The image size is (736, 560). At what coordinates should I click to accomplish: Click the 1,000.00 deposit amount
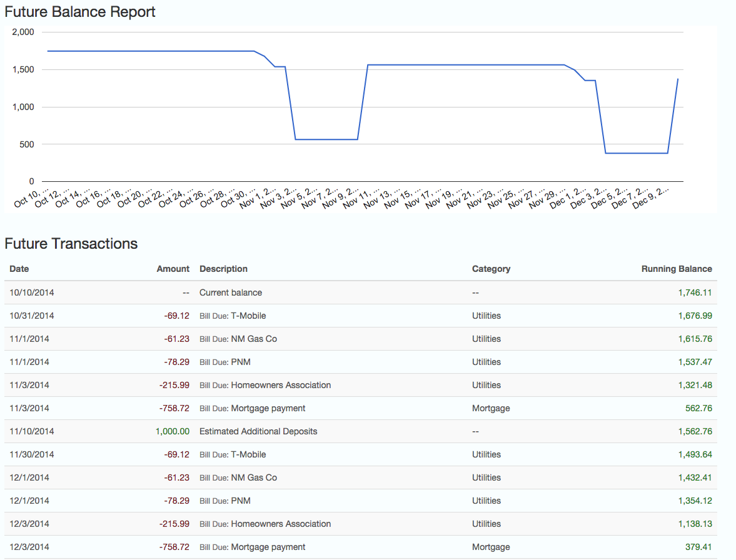click(x=172, y=431)
